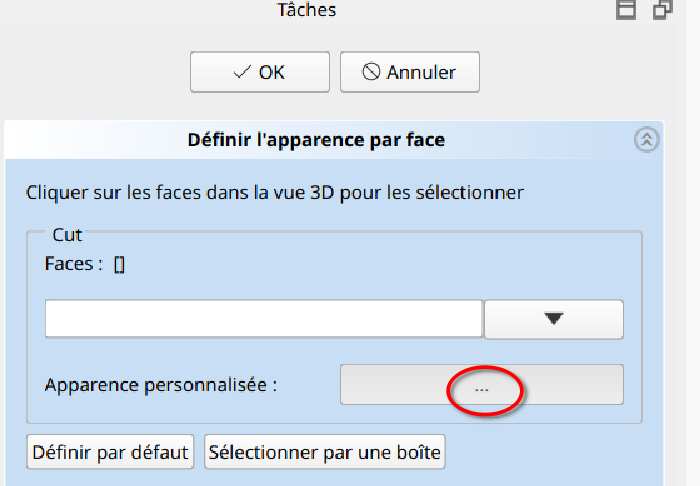Click the overlapping-squares float icon
700x486 pixels.
[x=662, y=10]
